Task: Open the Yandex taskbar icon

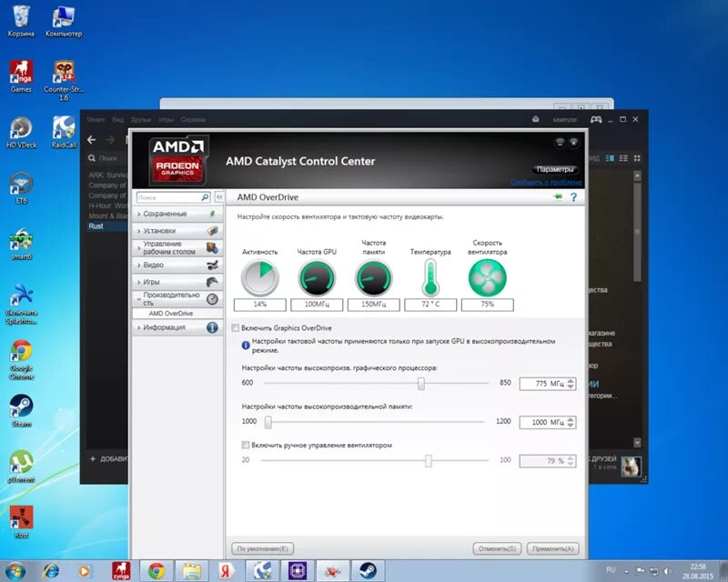Action: 226,570
